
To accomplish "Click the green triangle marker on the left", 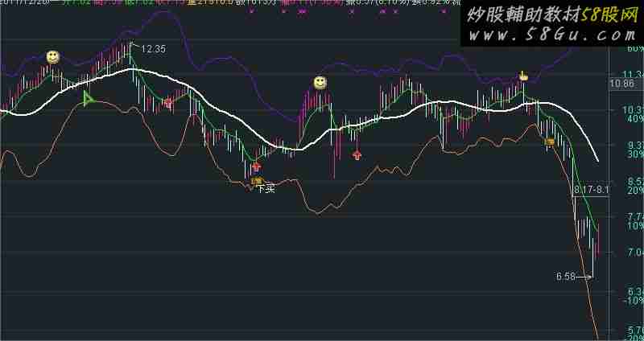I will pos(89,99).
